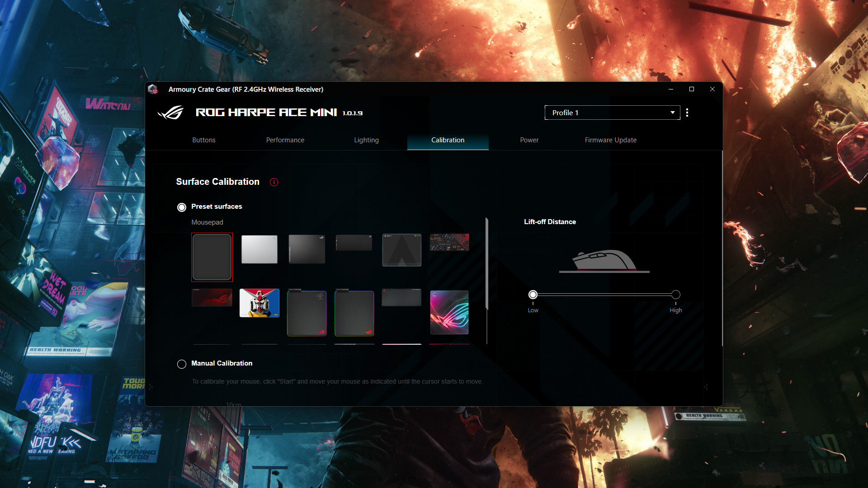Click the Firmware Update tab
The width and height of the screenshot is (868, 488).
pos(610,140)
